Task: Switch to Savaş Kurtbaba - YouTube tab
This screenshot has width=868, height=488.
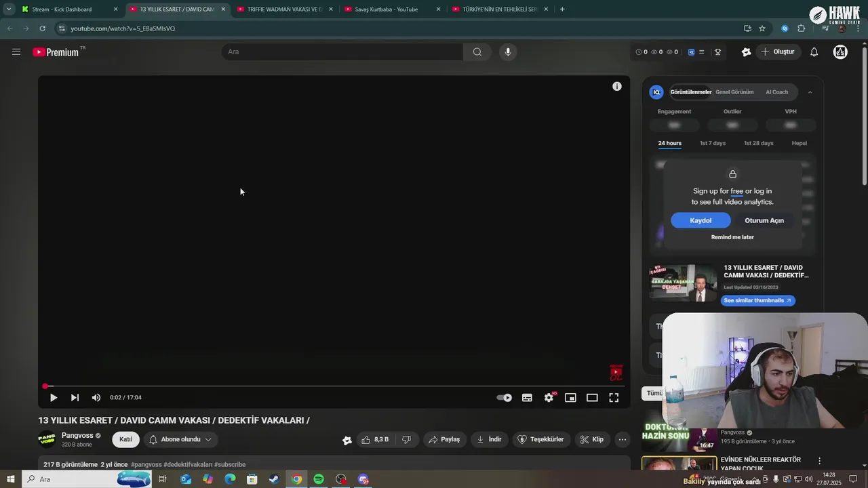Action: 392,9
